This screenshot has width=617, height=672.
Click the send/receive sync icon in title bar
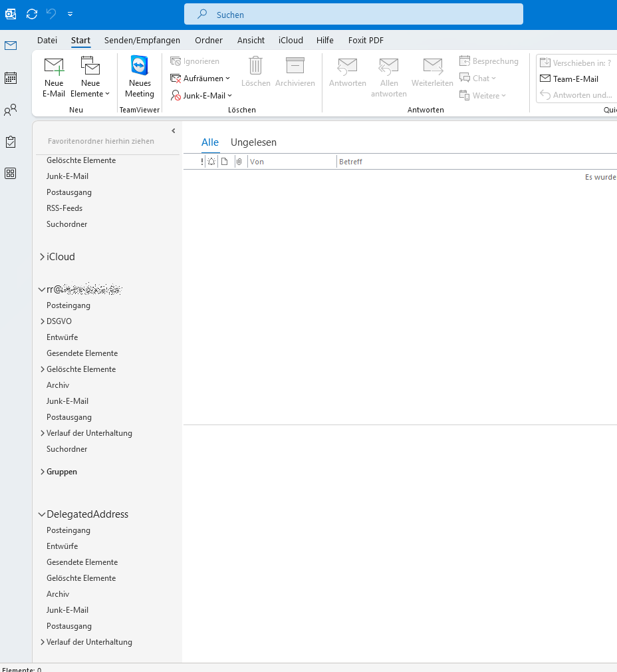click(x=31, y=14)
